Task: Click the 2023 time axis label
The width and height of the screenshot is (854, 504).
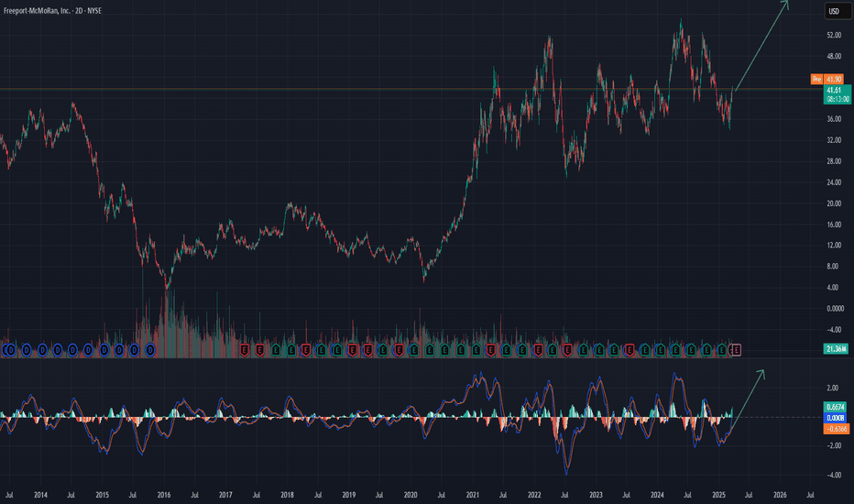Action: (596, 495)
